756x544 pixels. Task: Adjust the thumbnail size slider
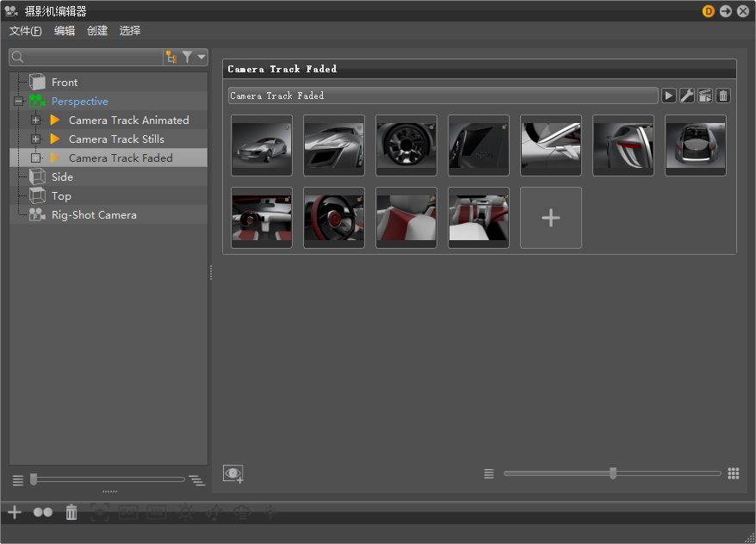[x=612, y=473]
